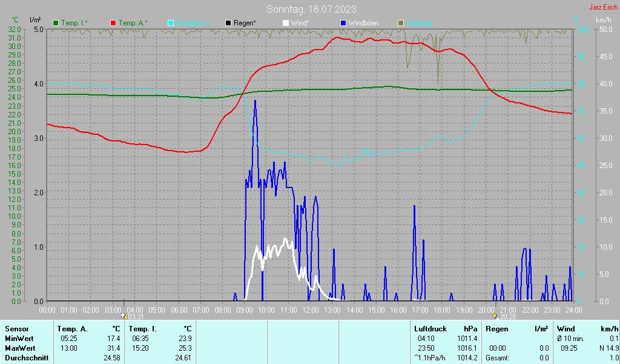Viewport: 620px width, 364px height.
Task: Click the 'MinWert' row header
Action: (19, 339)
